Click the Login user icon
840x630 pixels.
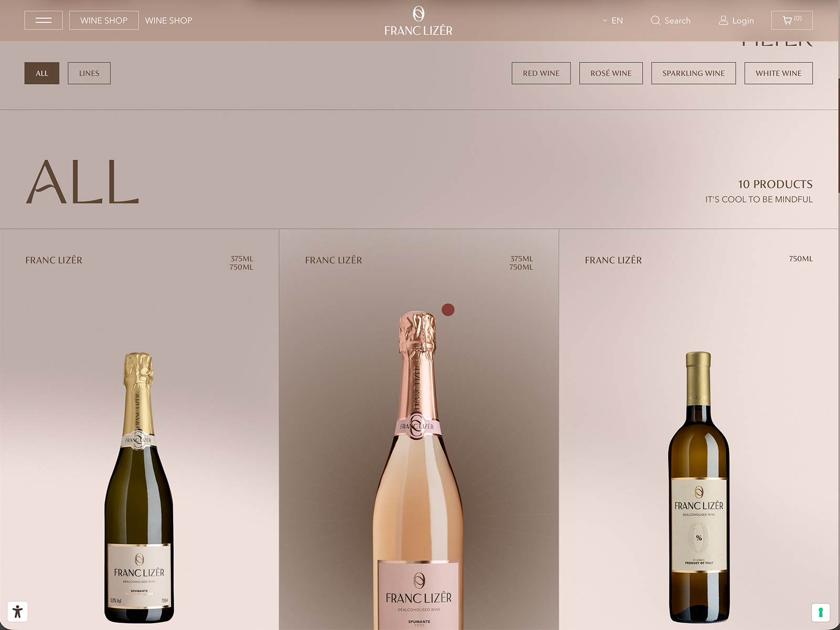(x=723, y=20)
